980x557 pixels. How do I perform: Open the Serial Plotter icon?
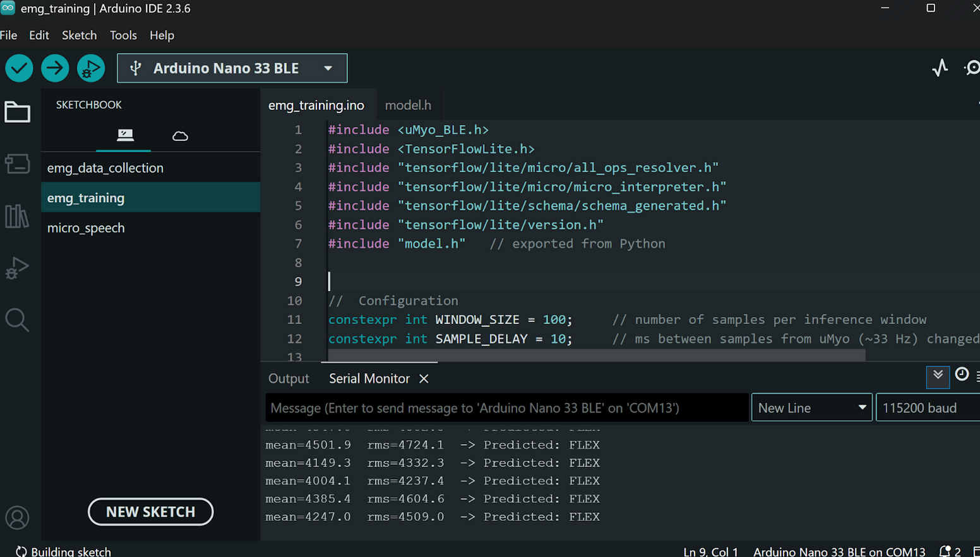[x=940, y=68]
